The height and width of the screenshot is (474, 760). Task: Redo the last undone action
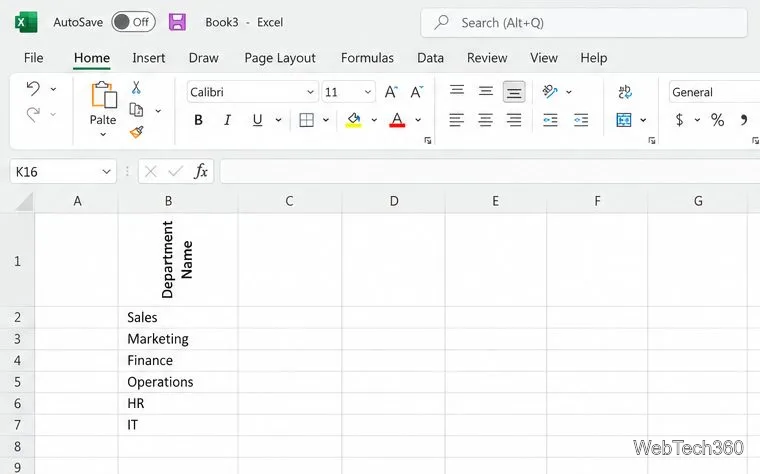33,115
